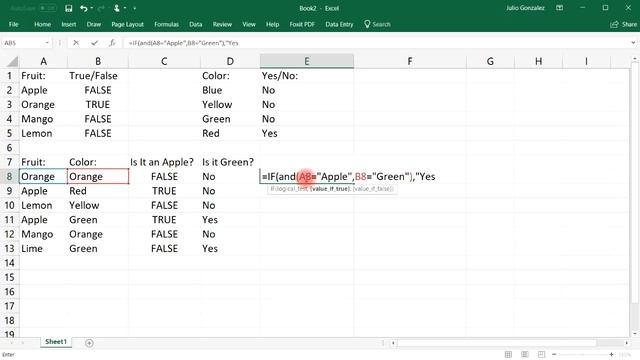Click inside the formula bar text
Viewport: 640px width, 360px height.
(x=183, y=43)
